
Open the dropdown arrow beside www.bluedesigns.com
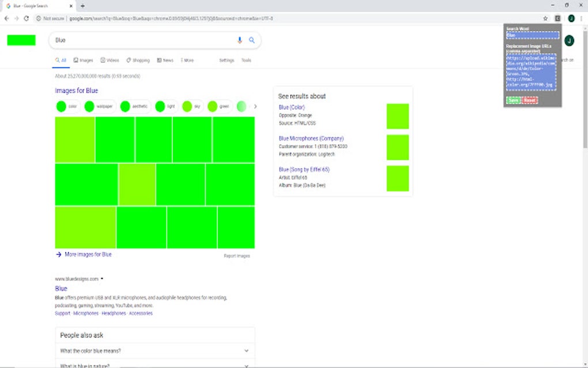coord(102,279)
